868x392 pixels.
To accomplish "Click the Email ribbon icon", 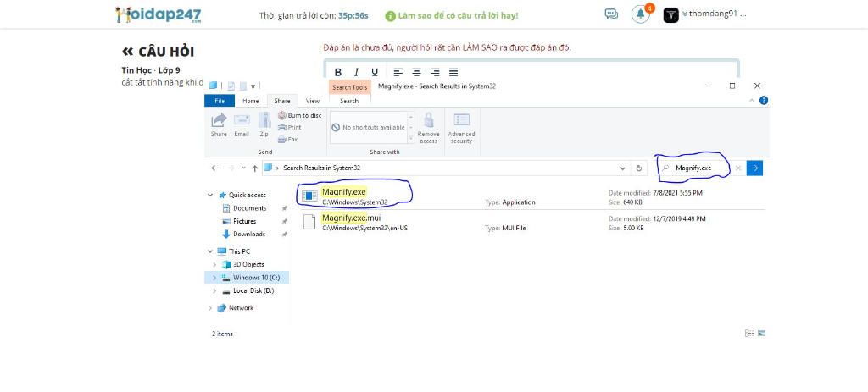I will point(242,125).
